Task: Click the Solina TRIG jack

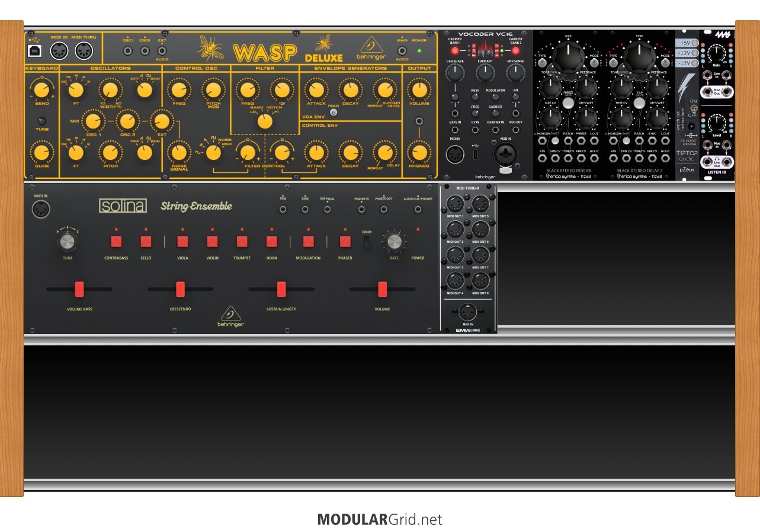Action: [x=283, y=210]
